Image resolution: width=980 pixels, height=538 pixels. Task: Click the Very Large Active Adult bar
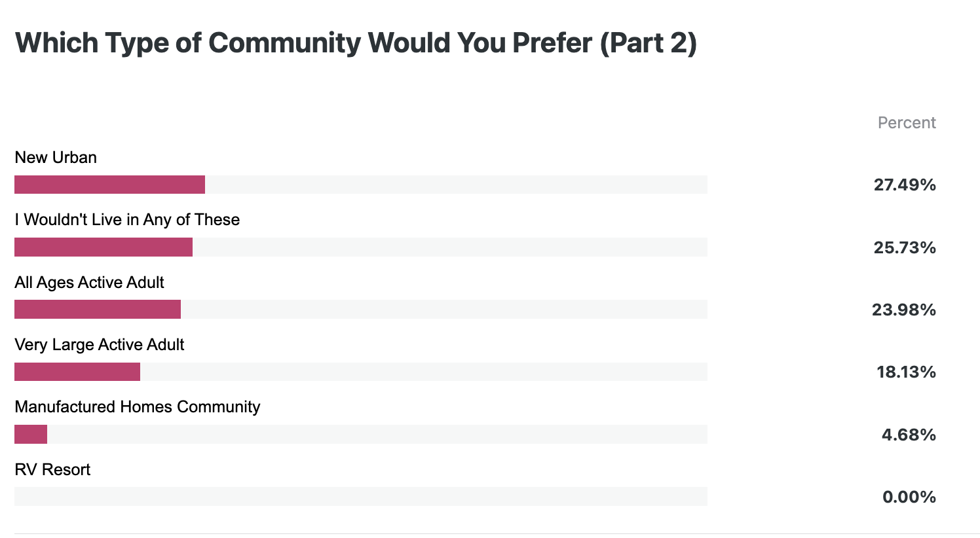click(x=77, y=372)
